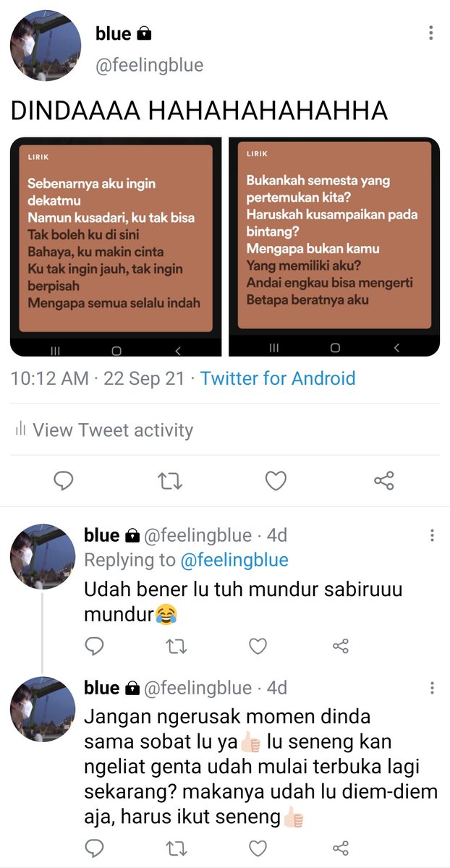
Task: Open blue's profile picture at top
Action: 43,44
